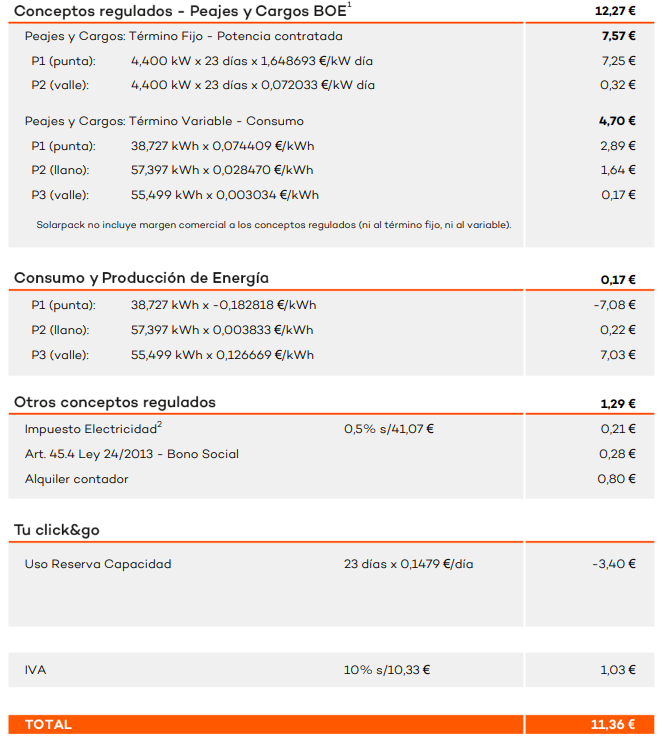Click the Solarpack commercial margin note

[x=274, y=225]
